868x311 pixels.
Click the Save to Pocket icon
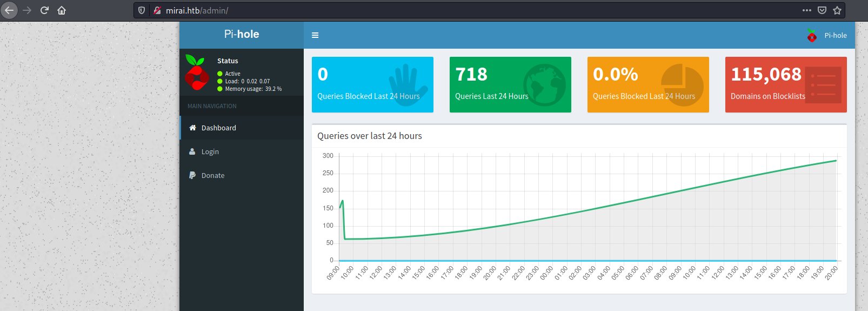pos(822,10)
